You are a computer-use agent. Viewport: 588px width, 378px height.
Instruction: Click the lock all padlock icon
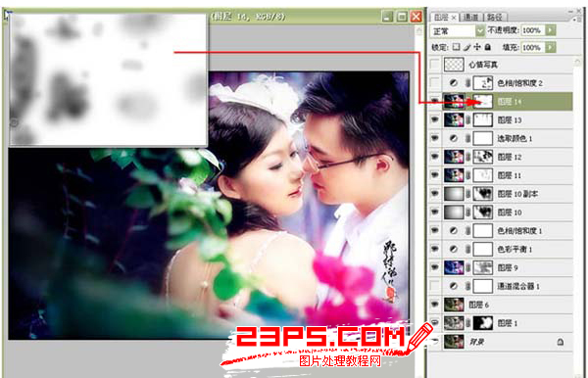[x=487, y=47]
